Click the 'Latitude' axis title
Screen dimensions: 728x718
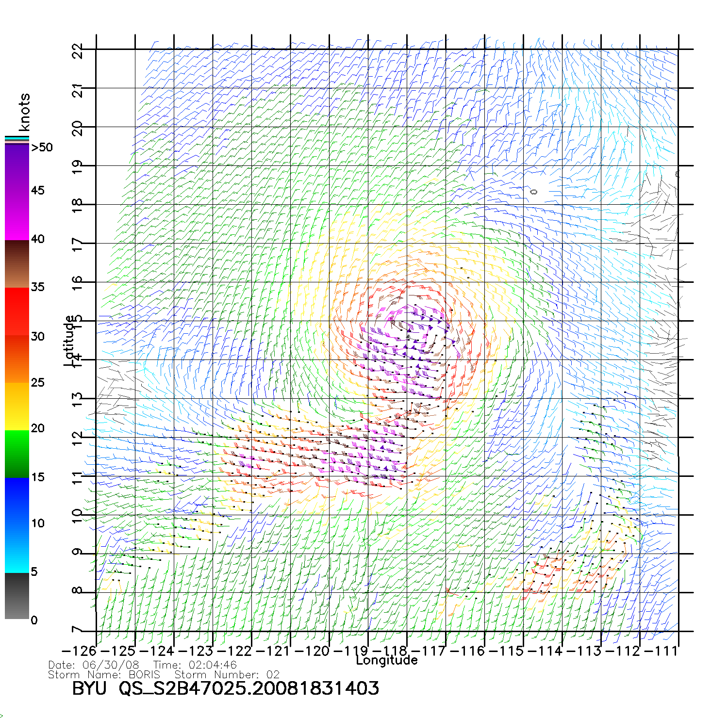pos(69,341)
